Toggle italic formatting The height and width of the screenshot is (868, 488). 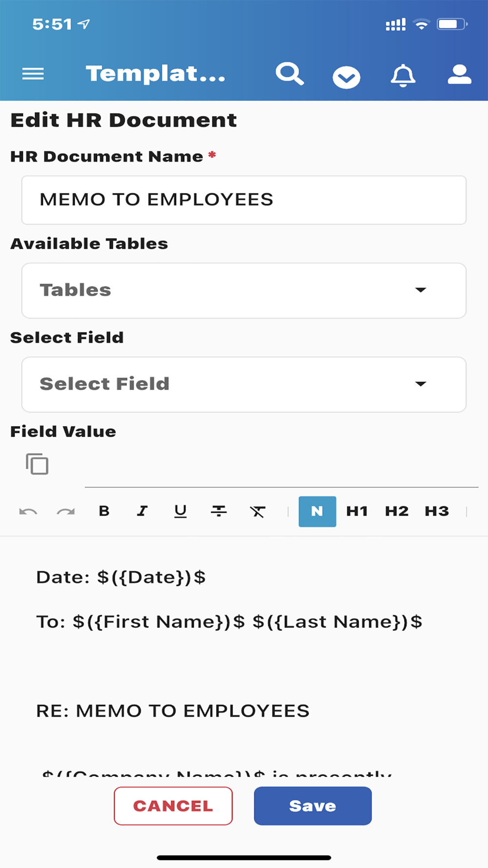[142, 511]
